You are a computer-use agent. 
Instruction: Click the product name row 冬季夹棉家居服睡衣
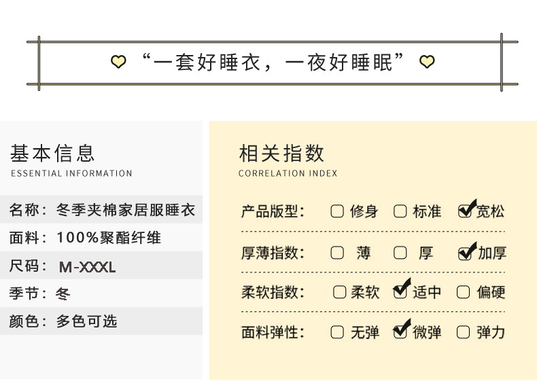pyautogui.click(x=102, y=210)
